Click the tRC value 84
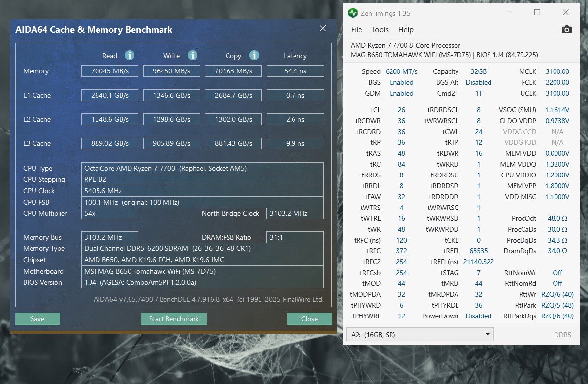The image size is (588, 384). click(401, 164)
